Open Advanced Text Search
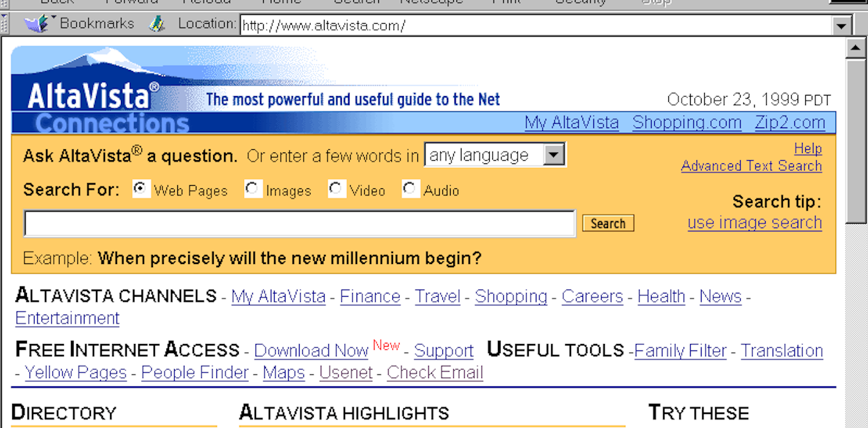Viewport: 868px width, 428px height. pos(751,165)
